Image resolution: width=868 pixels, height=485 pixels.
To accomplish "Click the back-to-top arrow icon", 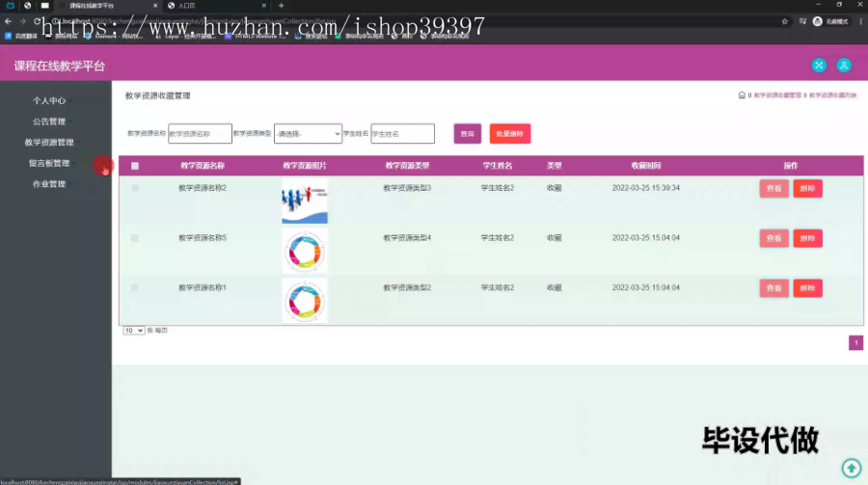I will tap(852, 469).
